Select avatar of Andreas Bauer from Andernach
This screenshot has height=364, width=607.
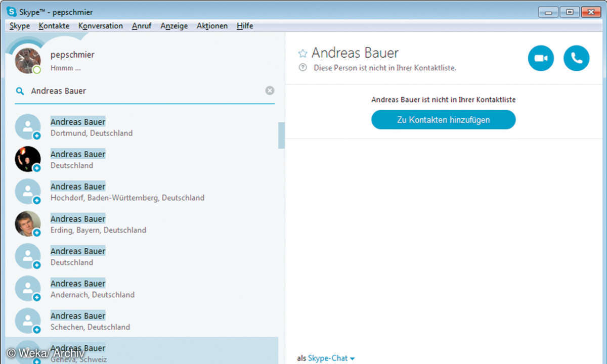point(28,289)
